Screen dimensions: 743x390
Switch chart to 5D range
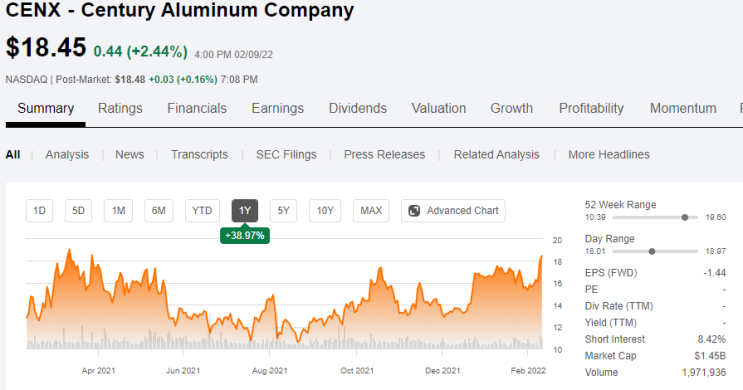(x=78, y=211)
